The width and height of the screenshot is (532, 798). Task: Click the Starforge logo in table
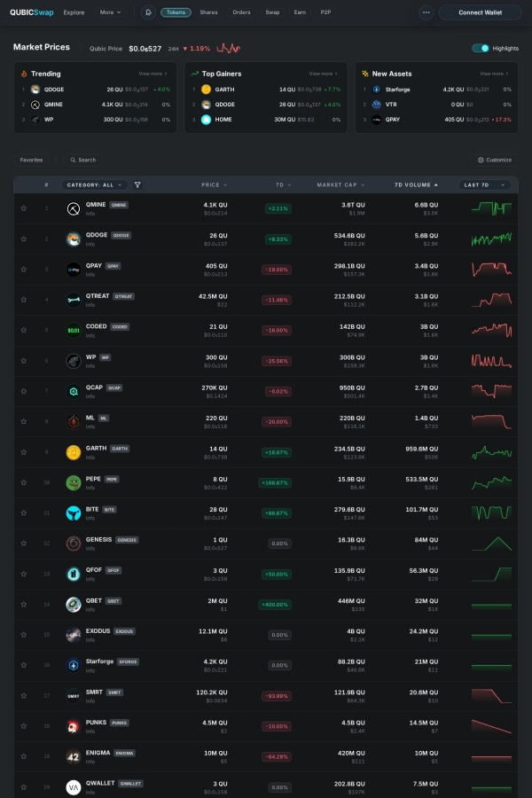click(x=74, y=665)
